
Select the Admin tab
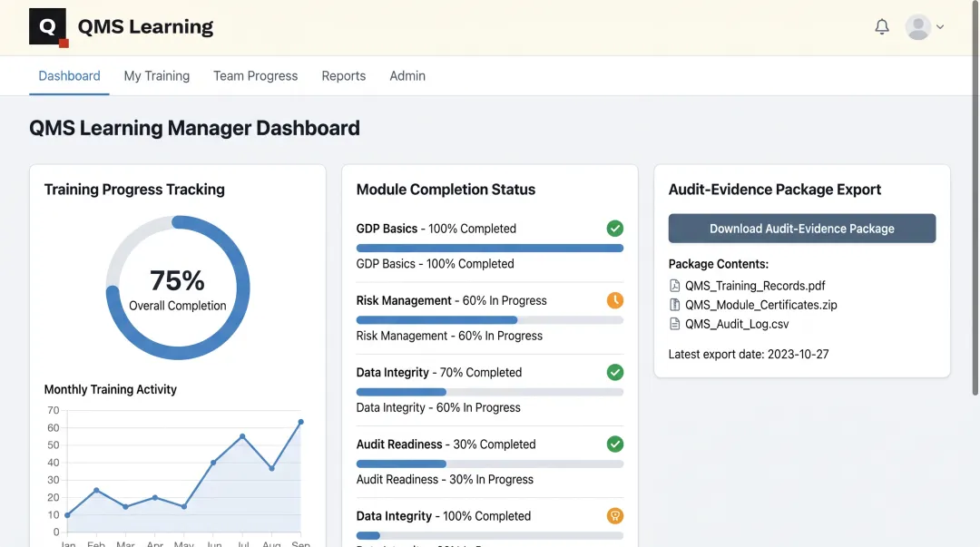tap(407, 75)
